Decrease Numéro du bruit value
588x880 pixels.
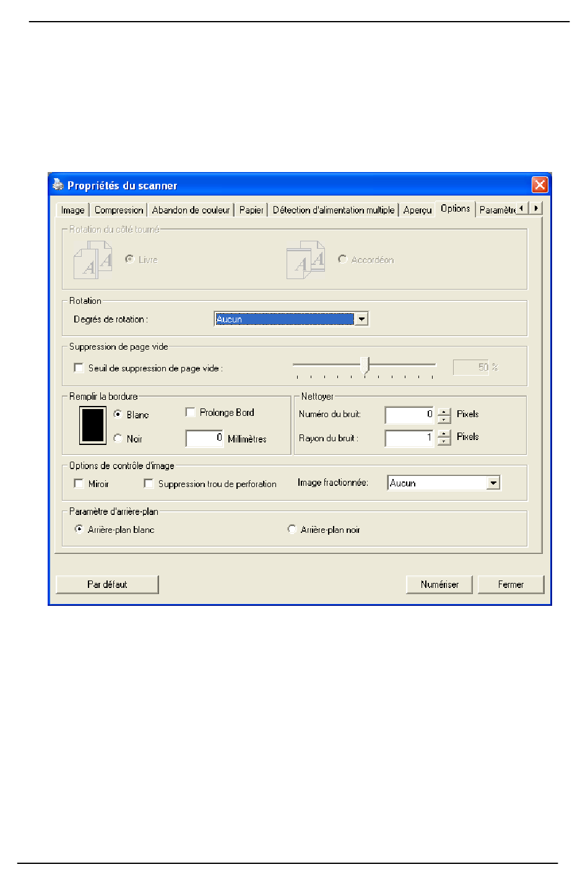pos(444,419)
